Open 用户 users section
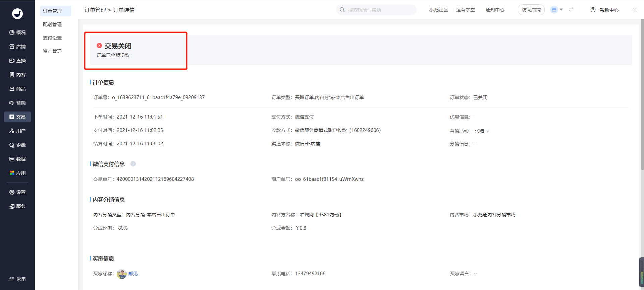This screenshot has width=644, height=290. (17, 131)
